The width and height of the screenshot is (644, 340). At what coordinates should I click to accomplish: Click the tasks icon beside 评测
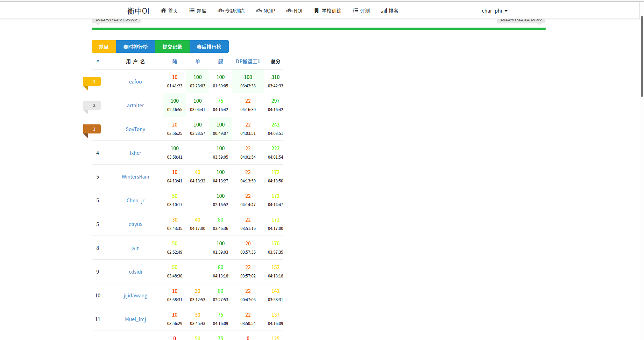[x=355, y=10]
